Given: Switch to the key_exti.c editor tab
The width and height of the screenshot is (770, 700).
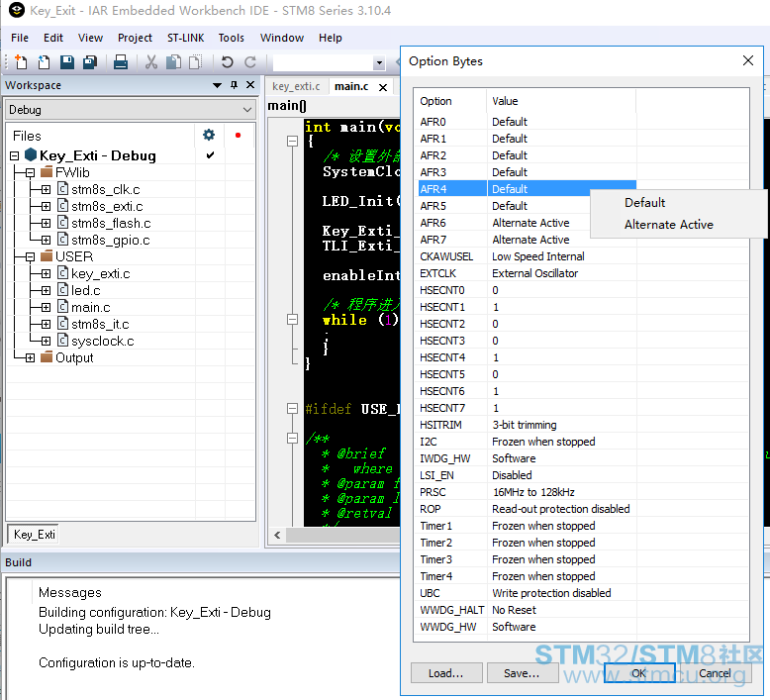Looking at the screenshot, I should point(296,86).
